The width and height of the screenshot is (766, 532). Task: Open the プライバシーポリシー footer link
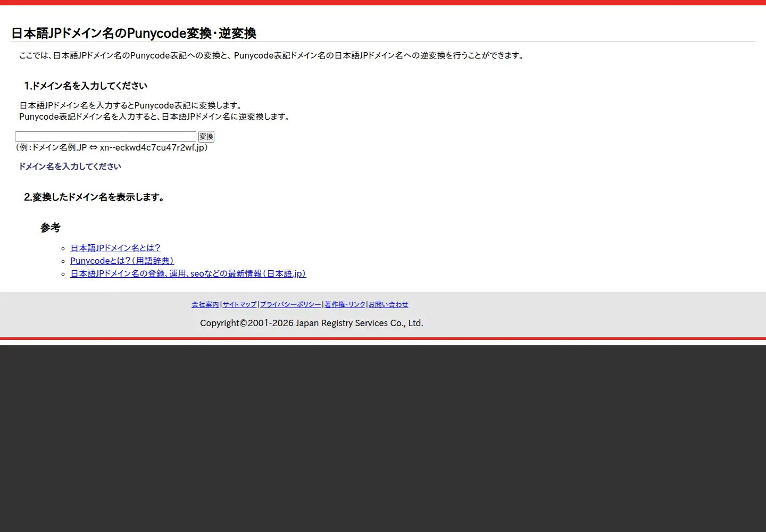point(290,305)
